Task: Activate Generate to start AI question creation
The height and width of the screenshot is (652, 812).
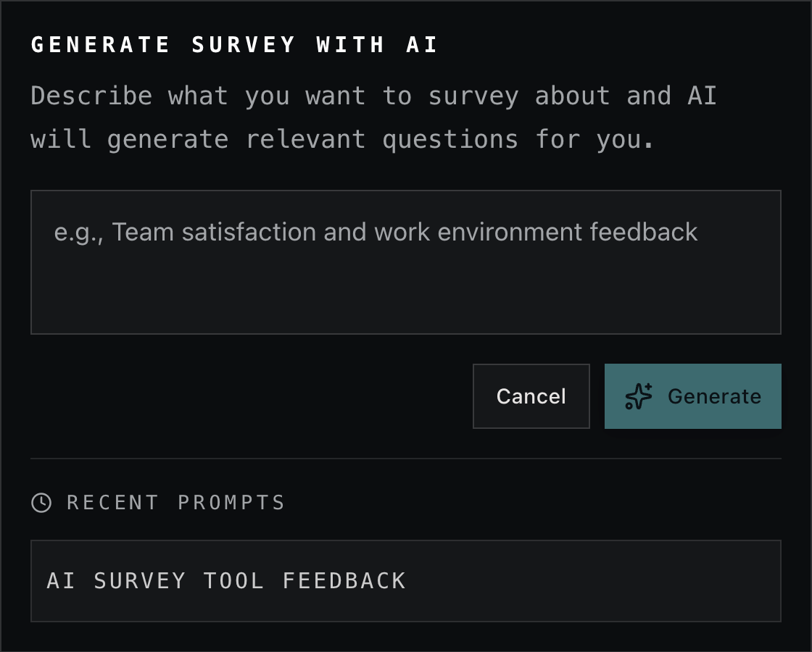Action: (x=692, y=396)
